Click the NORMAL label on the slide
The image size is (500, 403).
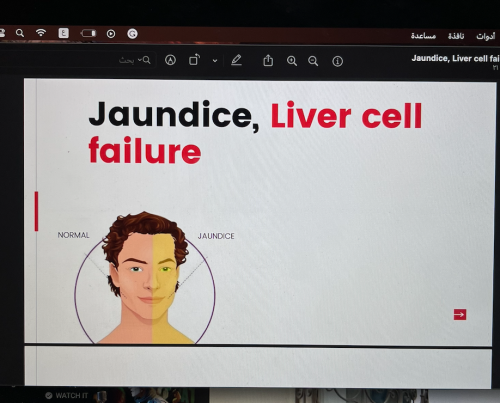pyautogui.click(x=73, y=235)
